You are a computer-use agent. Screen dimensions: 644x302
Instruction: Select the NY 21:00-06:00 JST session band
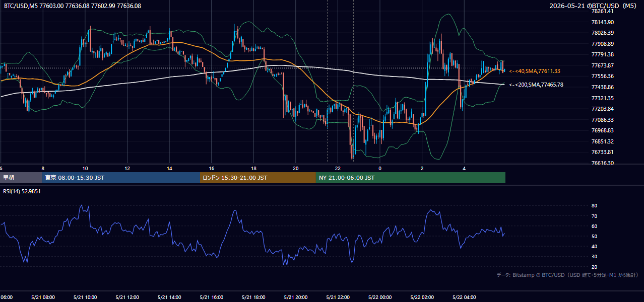coord(411,178)
